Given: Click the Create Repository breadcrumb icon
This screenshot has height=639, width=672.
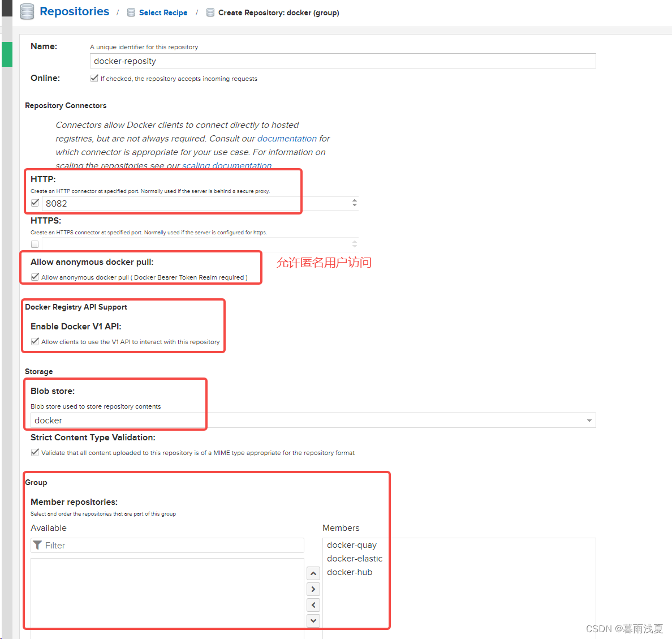Looking at the screenshot, I should point(210,12).
